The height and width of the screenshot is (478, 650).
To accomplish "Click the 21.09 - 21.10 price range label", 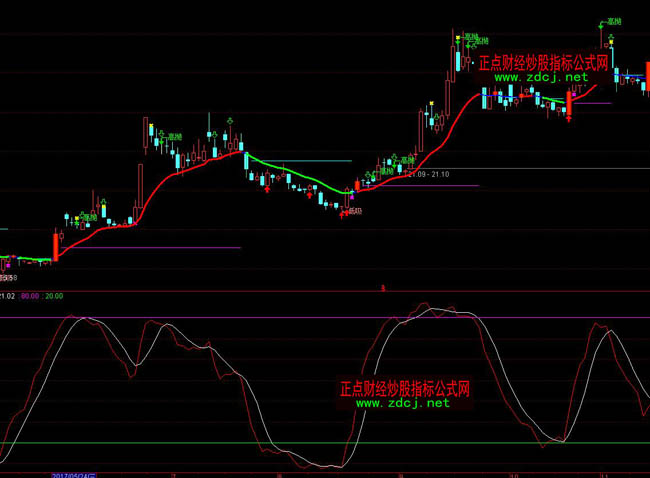I will point(428,174).
